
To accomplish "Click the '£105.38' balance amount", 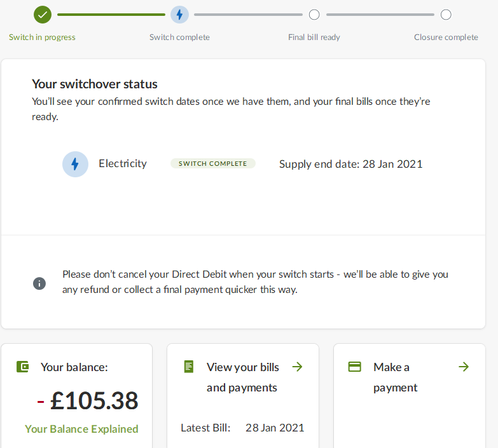I will click(x=94, y=400).
